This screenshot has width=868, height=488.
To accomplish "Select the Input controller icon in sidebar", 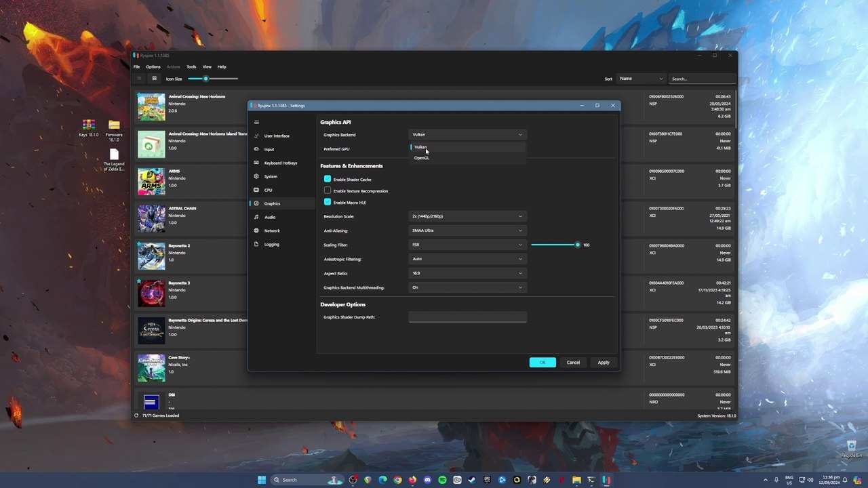I will pos(256,149).
